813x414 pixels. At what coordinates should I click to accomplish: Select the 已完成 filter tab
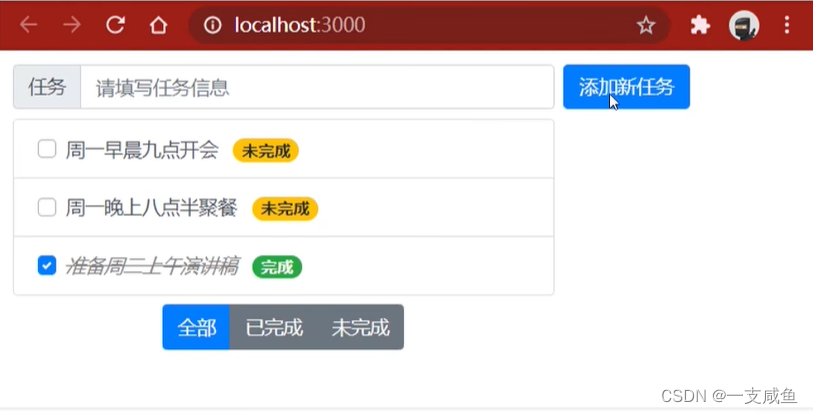click(273, 327)
